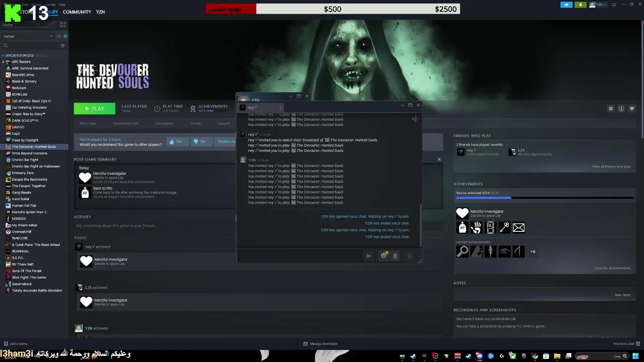Add game to favorites with heart icon
The width and height of the screenshot is (644, 362).
pos(632,109)
